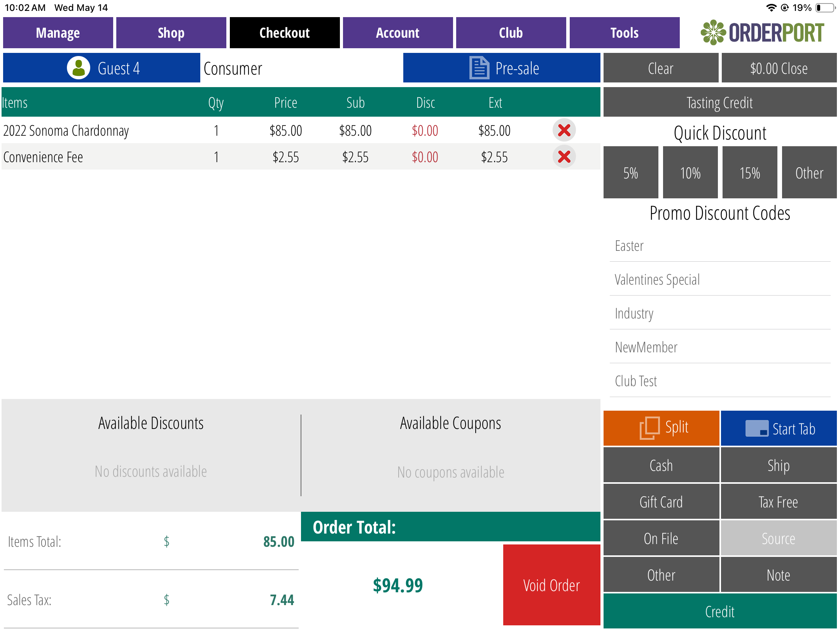Click the Pre-sale document icon

click(x=479, y=68)
